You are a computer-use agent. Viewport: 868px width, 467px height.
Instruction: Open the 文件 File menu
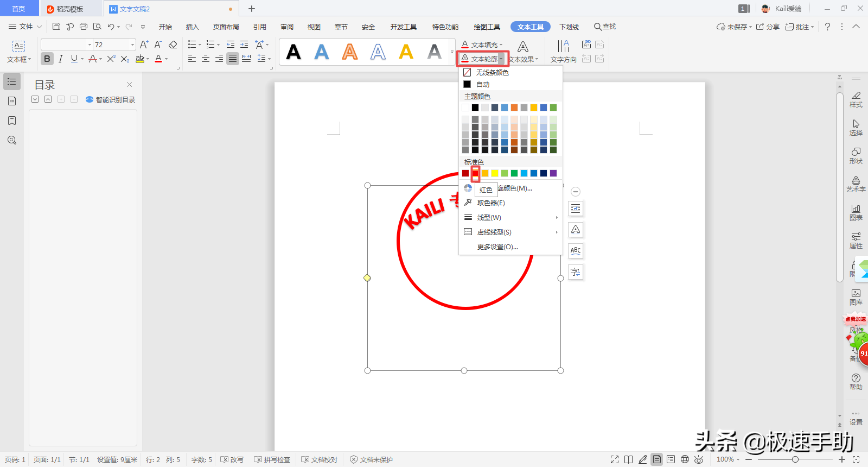coord(25,27)
